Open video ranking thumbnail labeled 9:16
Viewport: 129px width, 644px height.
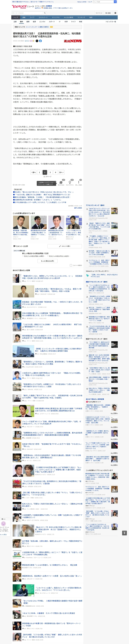tap(114, 358)
